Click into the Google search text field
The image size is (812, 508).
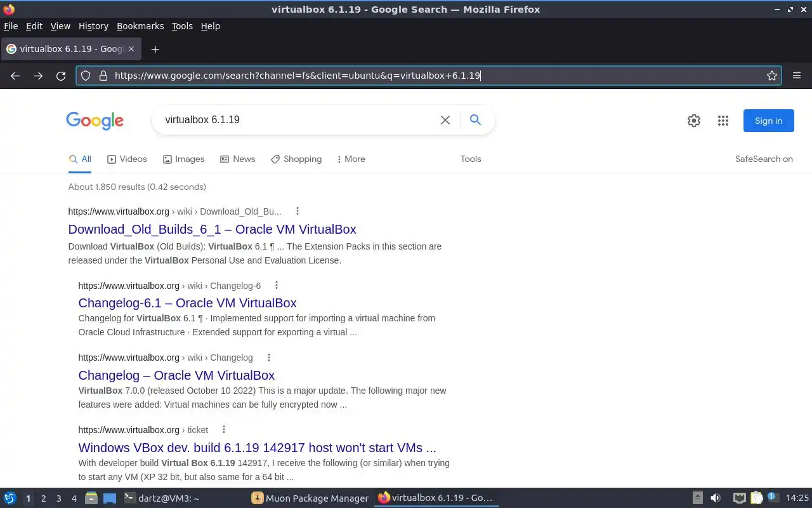point(298,120)
